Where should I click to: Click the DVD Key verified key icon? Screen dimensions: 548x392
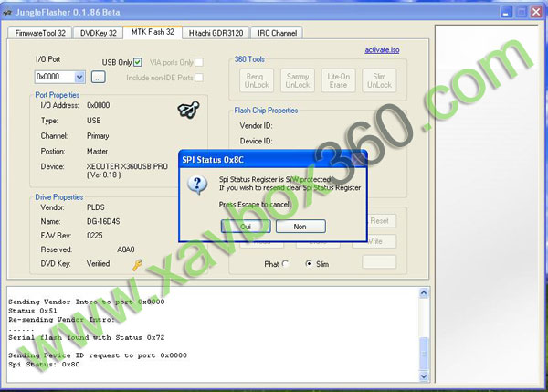click(137, 265)
